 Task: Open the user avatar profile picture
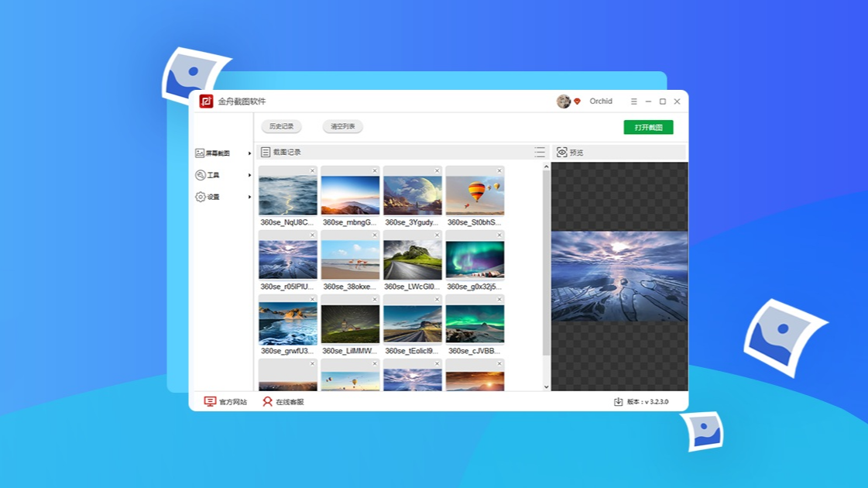564,101
